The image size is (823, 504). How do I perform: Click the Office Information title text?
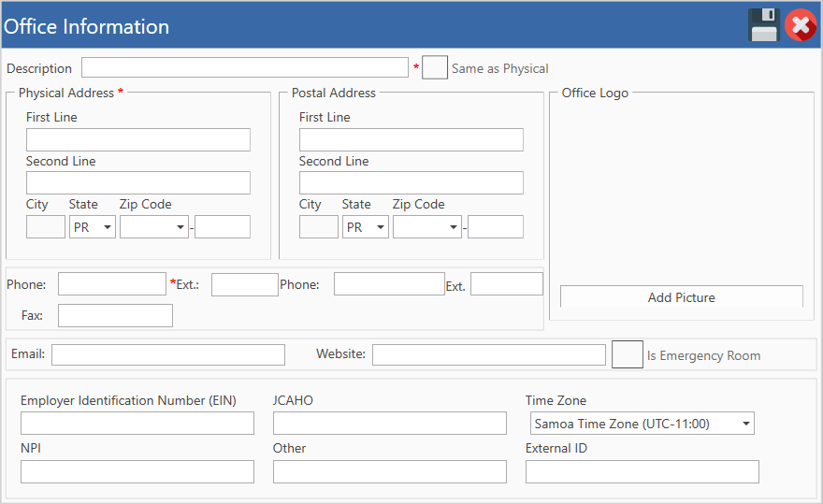point(86,26)
